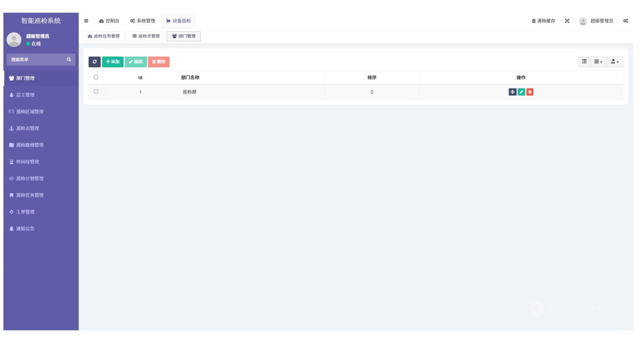Click the search magnifier icon in sidebar
The height and width of the screenshot is (362, 644).
(x=69, y=60)
